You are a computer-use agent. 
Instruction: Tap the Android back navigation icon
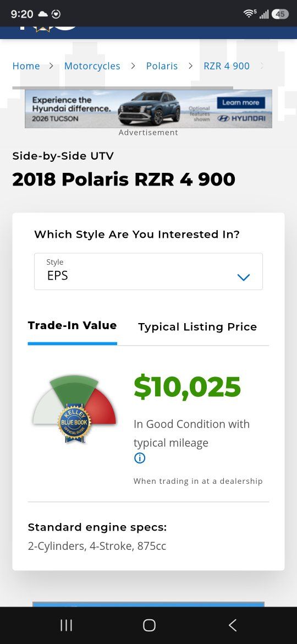click(232, 625)
